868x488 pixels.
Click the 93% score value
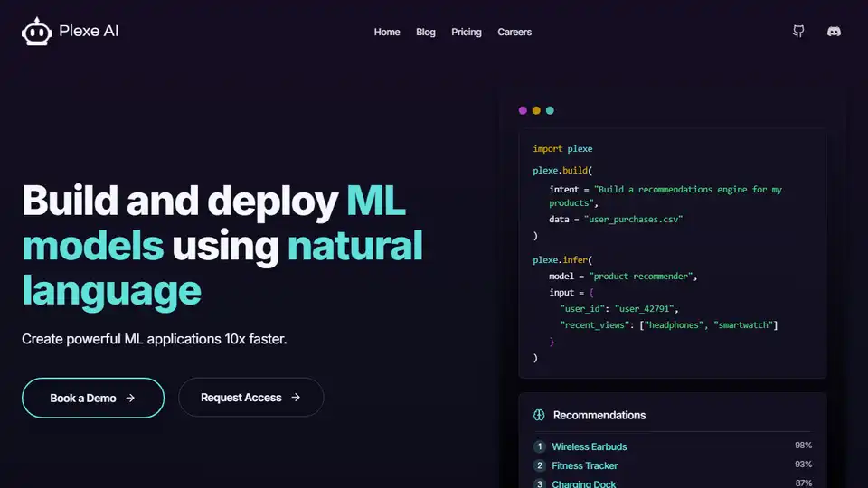pyautogui.click(x=803, y=465)
